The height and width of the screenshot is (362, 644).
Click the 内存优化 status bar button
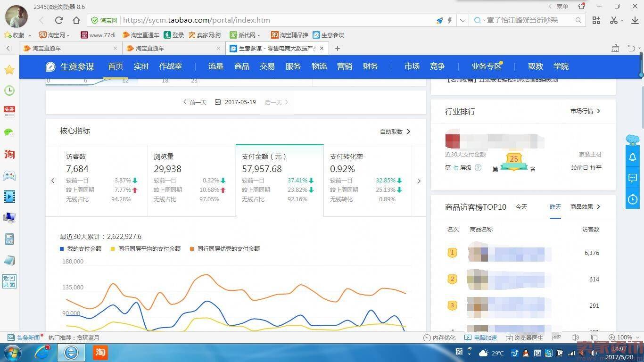[439, 337]
